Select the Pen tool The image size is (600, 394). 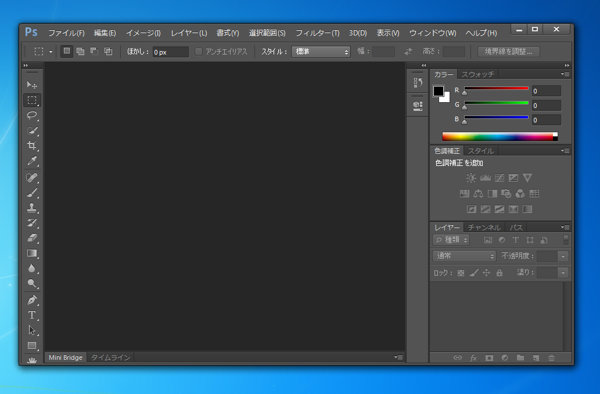pos(32,300)
